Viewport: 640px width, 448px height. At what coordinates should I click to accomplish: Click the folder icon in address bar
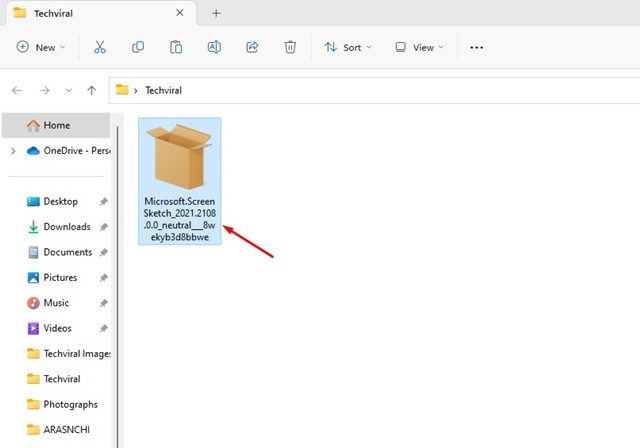[122, 90]
